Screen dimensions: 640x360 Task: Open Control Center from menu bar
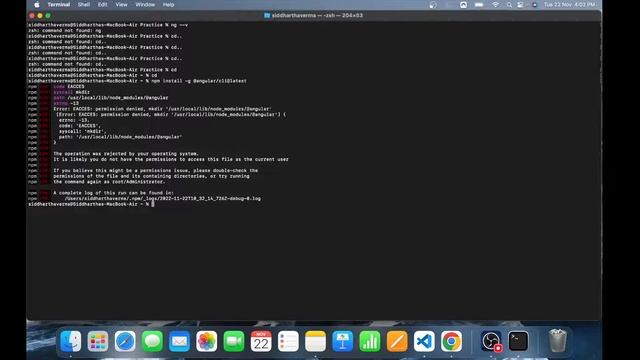[x=520, y=5]
